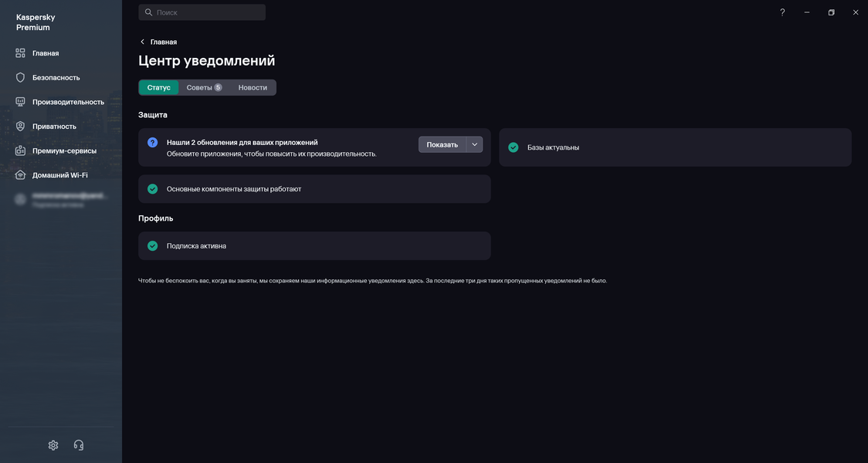This screenshot has width=868, height=463.
Task: Open Домашний Wi-Fi icon
Action: 21,175
